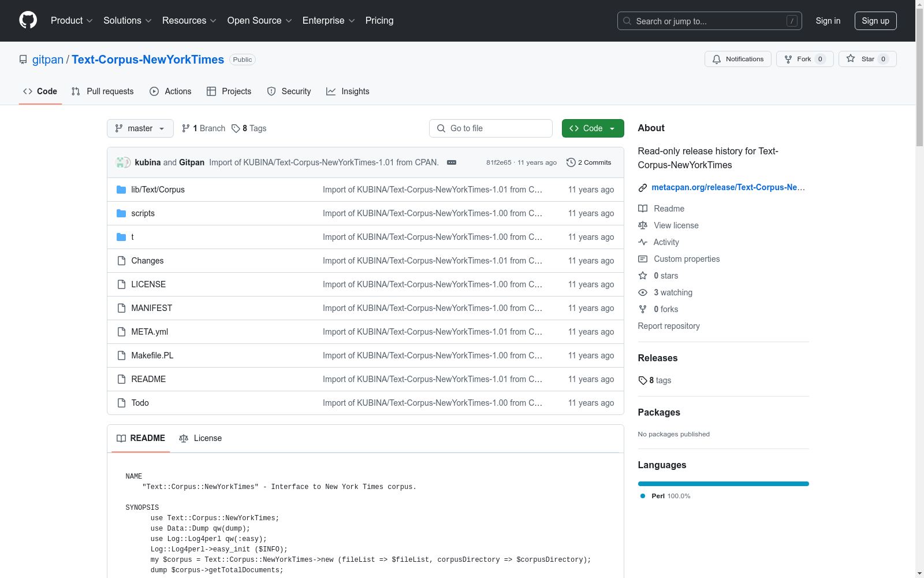This screenshot has width=924, height=578.
Task: Click the book icon next to Readme
Action: coord(643,209)
